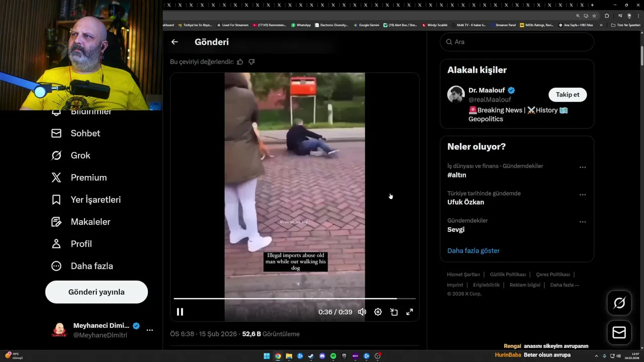Show hidden bookmarks chevron

click(601, 25)
